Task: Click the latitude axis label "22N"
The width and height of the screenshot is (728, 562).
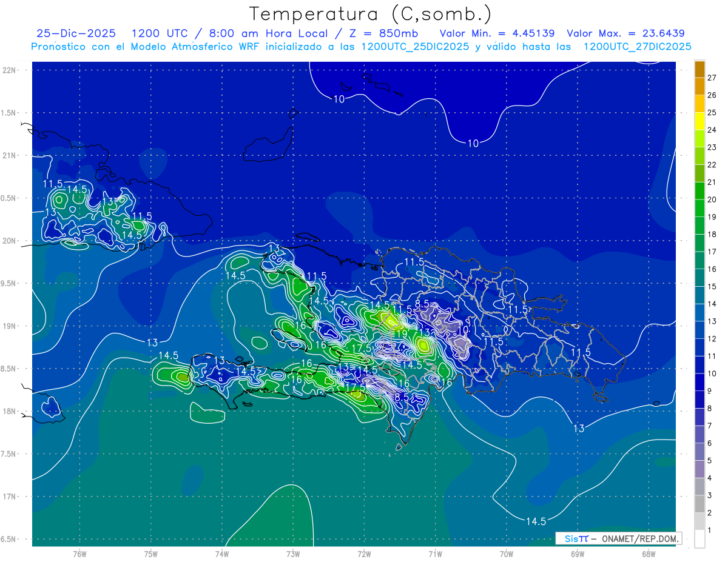Action: click(x=9, y=70)
